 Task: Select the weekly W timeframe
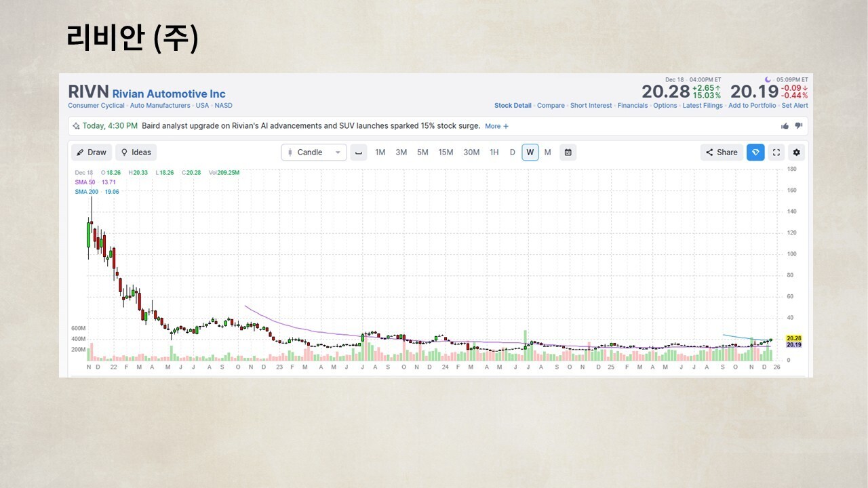pos(530,152)
